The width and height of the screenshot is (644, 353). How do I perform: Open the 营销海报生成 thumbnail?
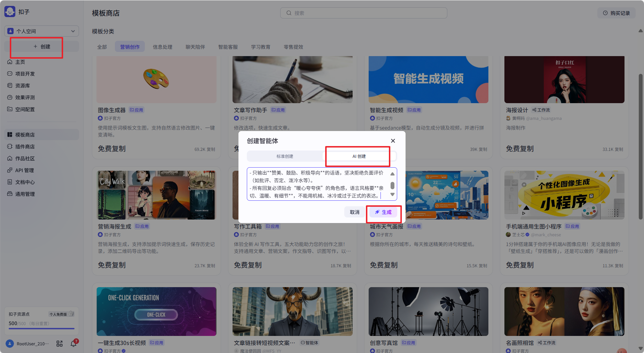(x=156, y=195)
